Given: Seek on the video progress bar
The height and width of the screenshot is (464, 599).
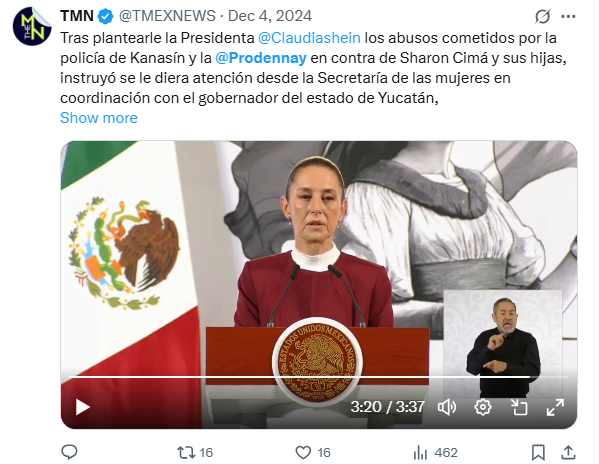Looking at the screenshot, I should 319,377.
